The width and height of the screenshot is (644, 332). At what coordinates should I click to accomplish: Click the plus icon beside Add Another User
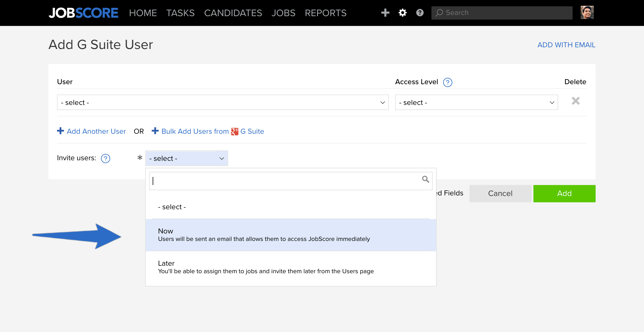point(60,131)
